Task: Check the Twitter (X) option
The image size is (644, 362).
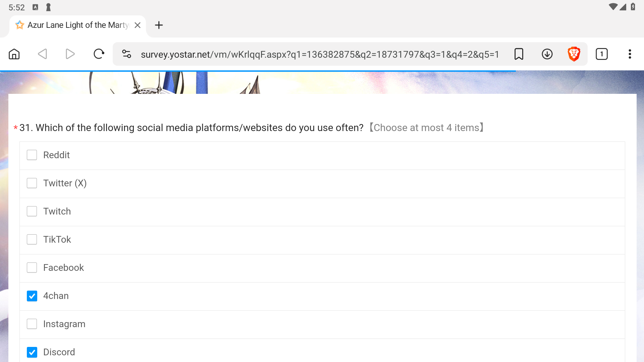Action: pyautogui.click(x=32, y=183)
